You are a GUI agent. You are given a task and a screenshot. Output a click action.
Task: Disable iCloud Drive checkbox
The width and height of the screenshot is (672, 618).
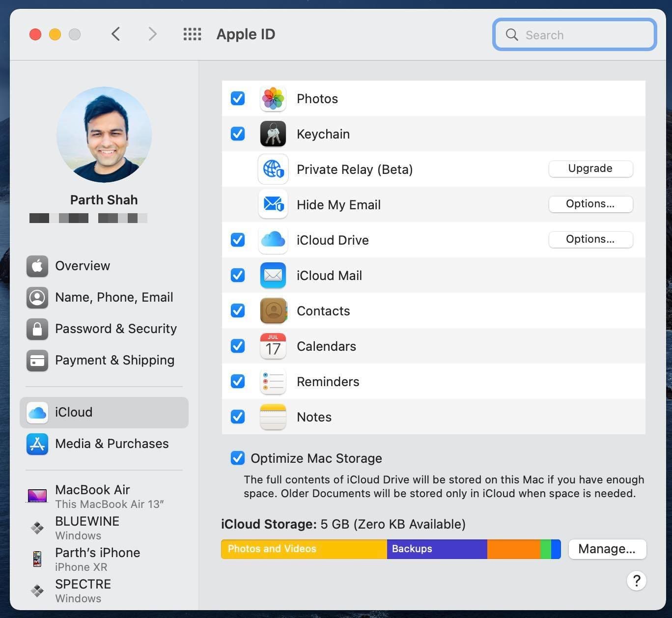tap(238, 240)
